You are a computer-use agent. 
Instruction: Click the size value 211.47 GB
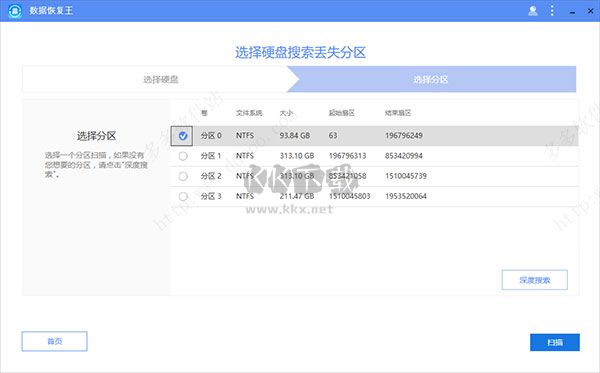tap(297, 196)
